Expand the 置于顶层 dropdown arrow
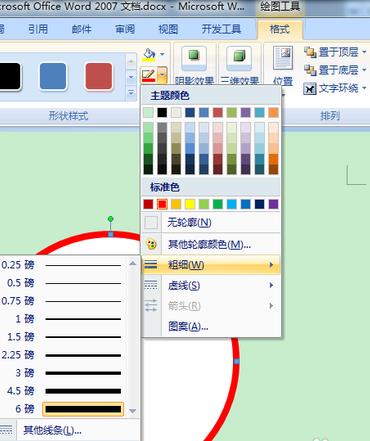 coord(364,52)
